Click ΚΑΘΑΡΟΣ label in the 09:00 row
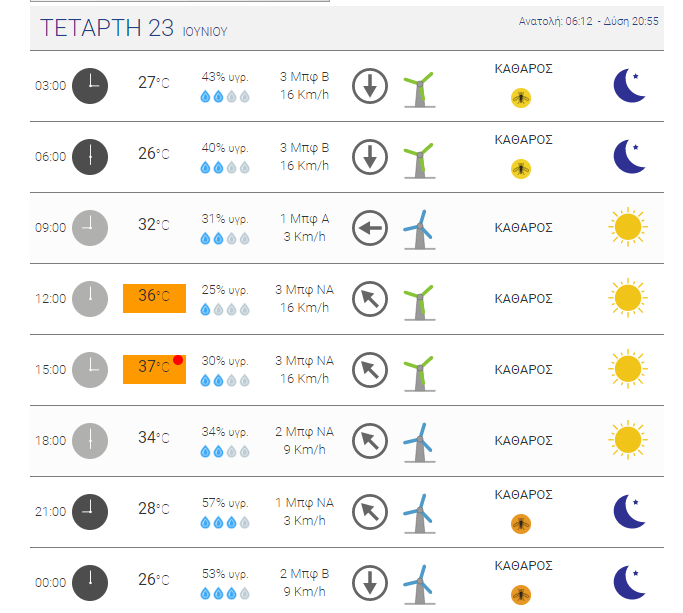This screenshot has width=683, height=613. tap(523, 228)
